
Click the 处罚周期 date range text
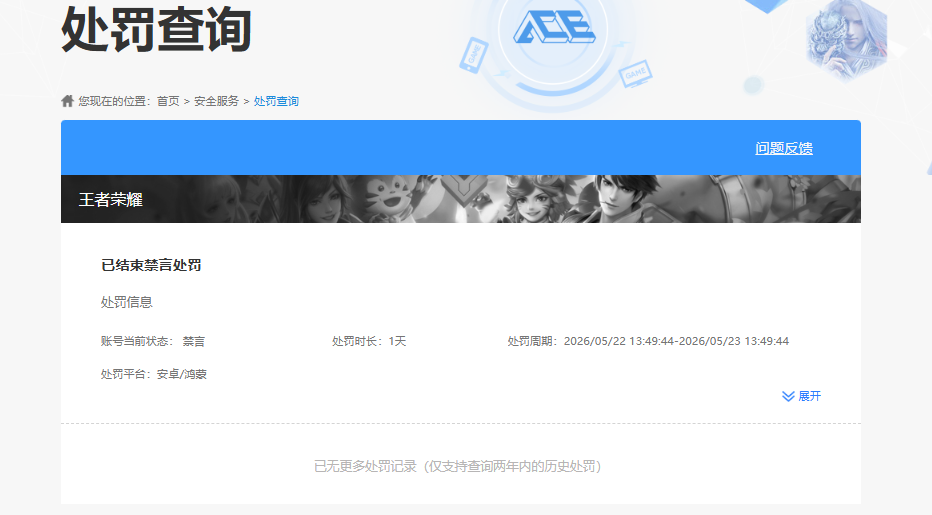648,341
